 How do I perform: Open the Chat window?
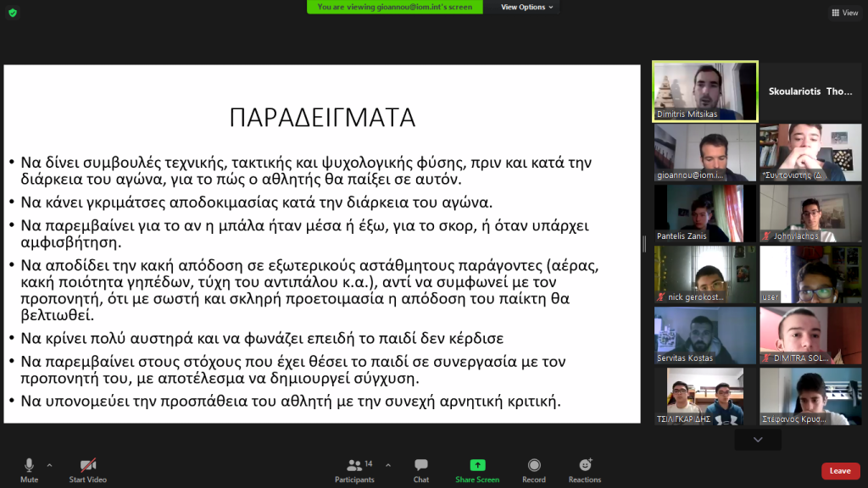421,469
